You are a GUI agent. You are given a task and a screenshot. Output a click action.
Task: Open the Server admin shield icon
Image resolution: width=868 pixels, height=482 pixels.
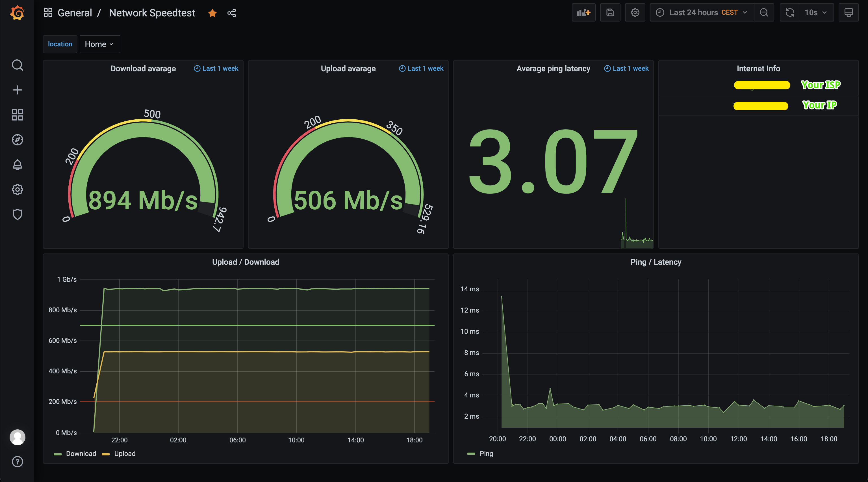click(17, 214)
